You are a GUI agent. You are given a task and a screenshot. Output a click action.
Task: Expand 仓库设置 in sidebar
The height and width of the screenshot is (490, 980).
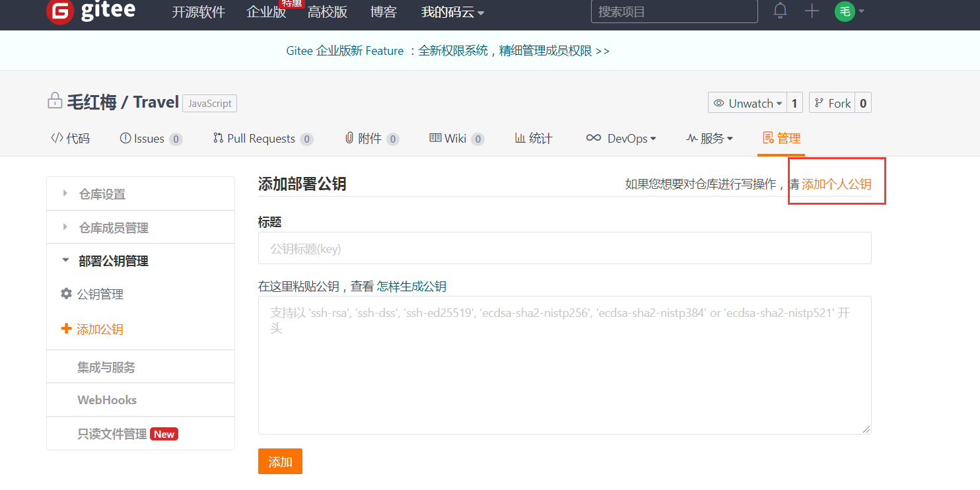[x=141, y=193]
